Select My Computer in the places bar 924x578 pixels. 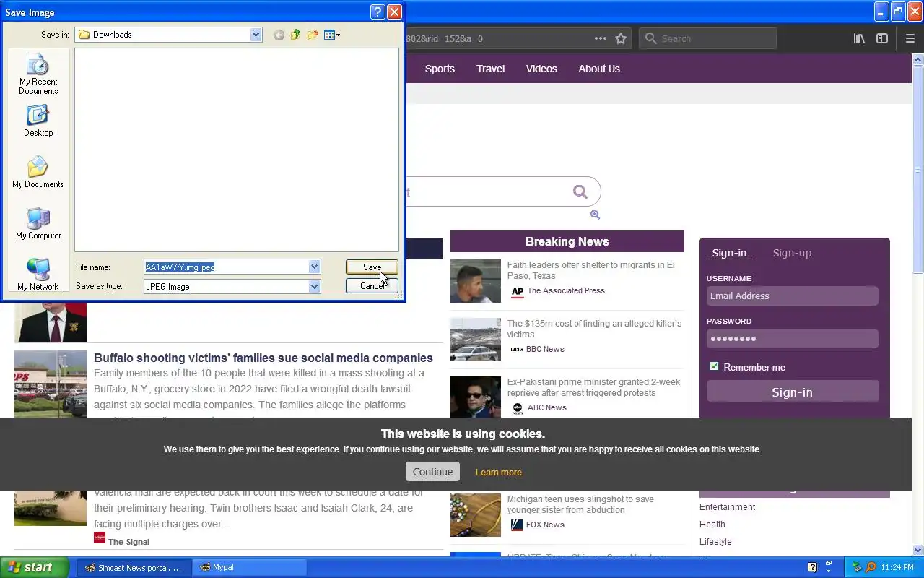[38, 223]
